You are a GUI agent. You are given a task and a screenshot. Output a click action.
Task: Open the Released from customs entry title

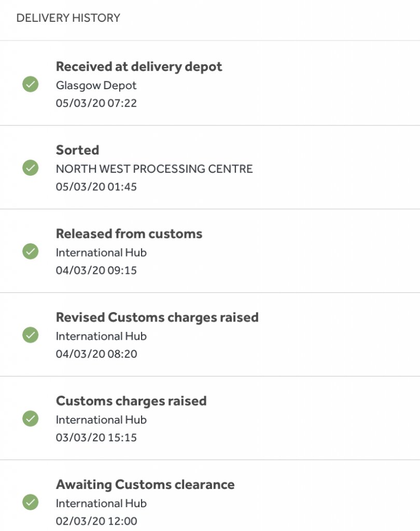pos(129,234)
